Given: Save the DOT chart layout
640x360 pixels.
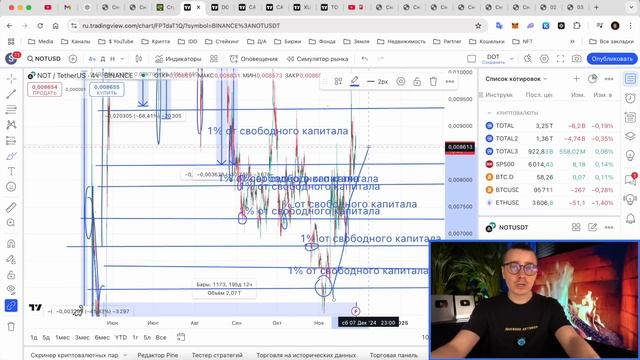Looking at the screenshot, I should (x=493, y=59).
